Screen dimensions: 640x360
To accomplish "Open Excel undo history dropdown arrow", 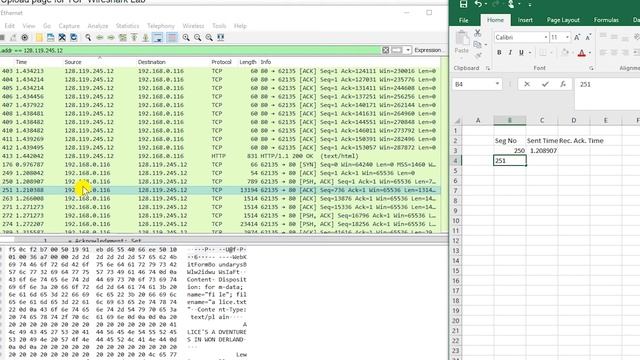I will 486,4.
